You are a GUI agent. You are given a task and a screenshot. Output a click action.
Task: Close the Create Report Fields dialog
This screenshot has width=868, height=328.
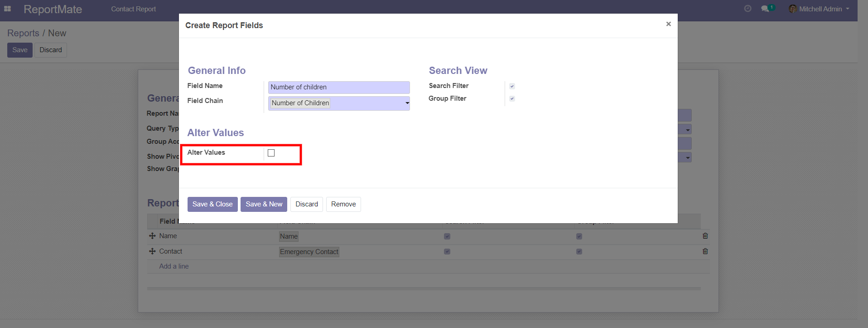(x=668, y=24)
